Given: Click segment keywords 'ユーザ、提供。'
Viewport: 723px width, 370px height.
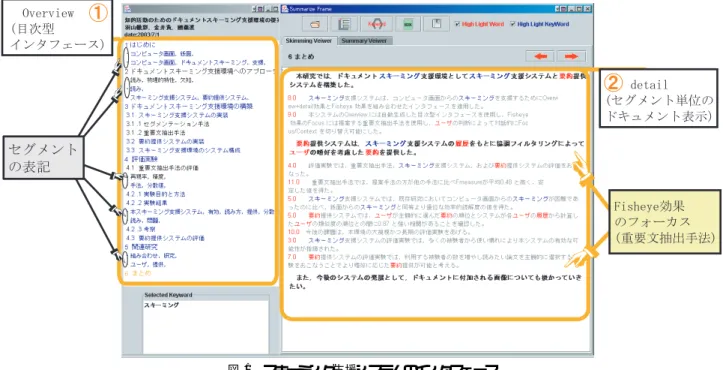Looking at the screenshot, I should (x=148, y=264).
